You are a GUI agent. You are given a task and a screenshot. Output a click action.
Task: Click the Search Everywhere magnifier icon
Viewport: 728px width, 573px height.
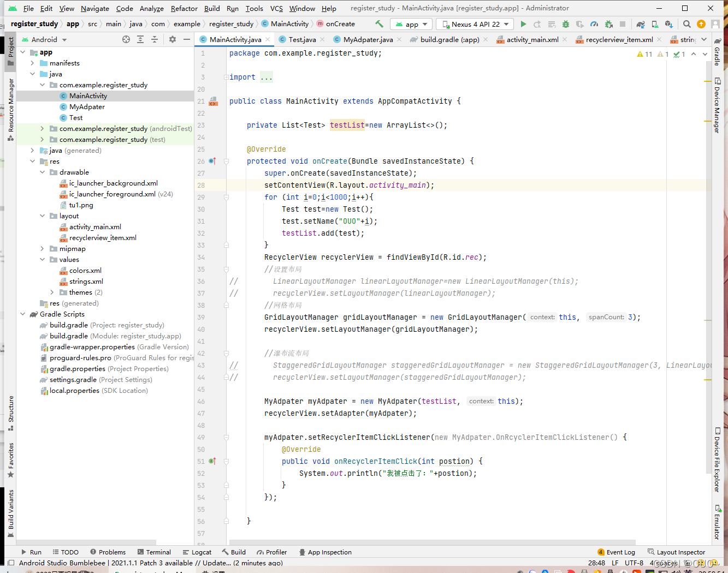click(687, 24)
